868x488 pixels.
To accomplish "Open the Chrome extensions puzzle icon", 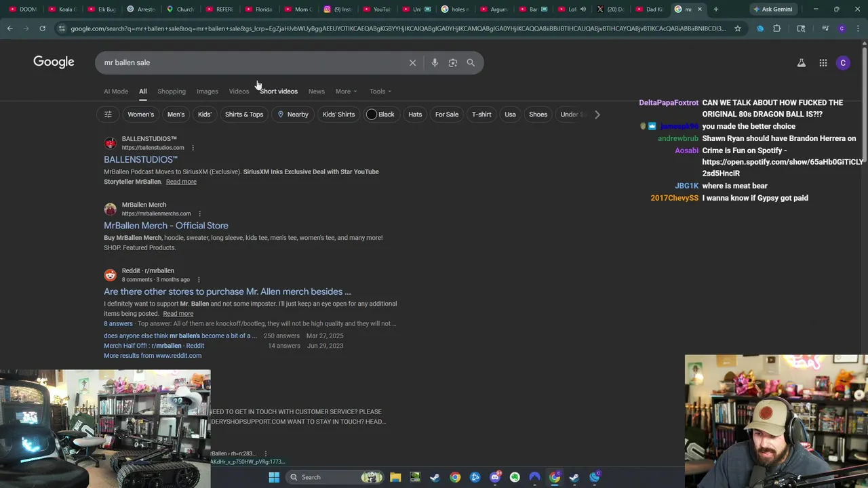I will point(777,28).
